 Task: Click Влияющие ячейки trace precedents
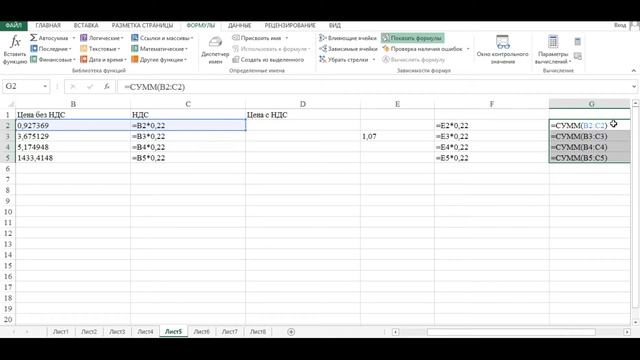pyautogui.click(x=348, y=38)
